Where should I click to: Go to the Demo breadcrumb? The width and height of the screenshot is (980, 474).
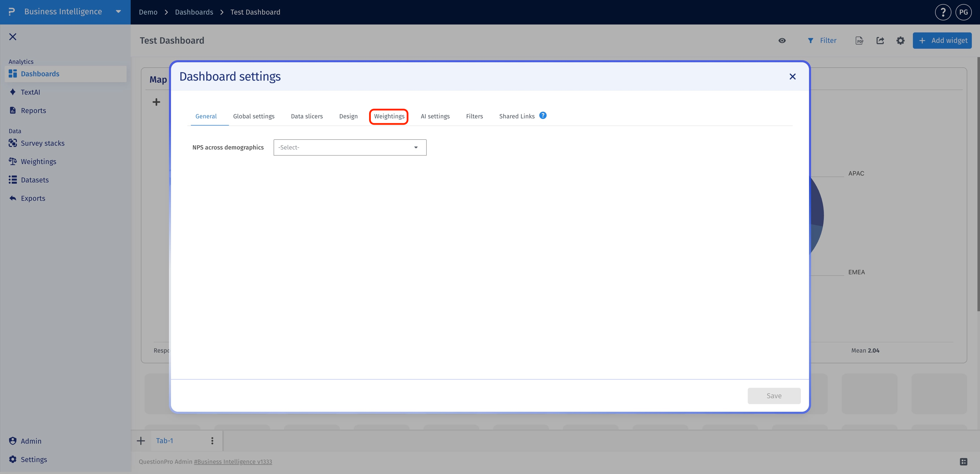click(x=148, y=12)
